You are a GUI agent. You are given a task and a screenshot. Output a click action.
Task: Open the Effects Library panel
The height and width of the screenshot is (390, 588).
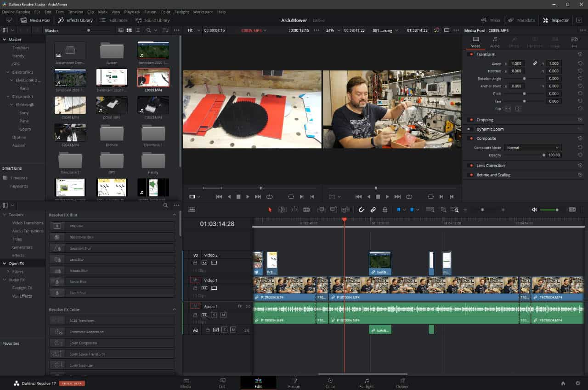[x=75, y=20]
